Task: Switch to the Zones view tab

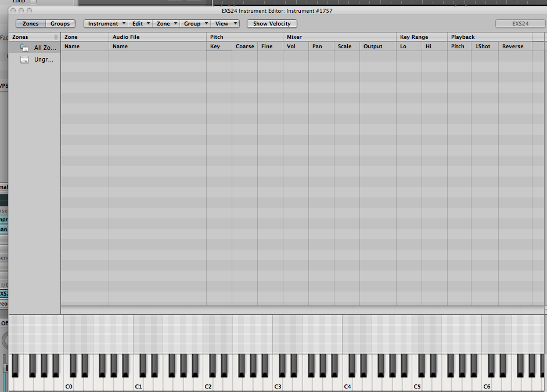Action: tap(31, 24)
